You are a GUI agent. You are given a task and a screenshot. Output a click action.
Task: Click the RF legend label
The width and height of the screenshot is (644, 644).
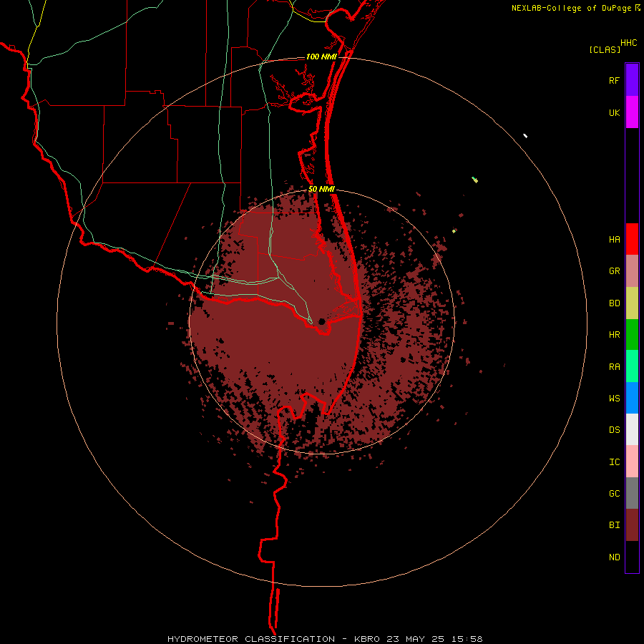coord(614,80)
